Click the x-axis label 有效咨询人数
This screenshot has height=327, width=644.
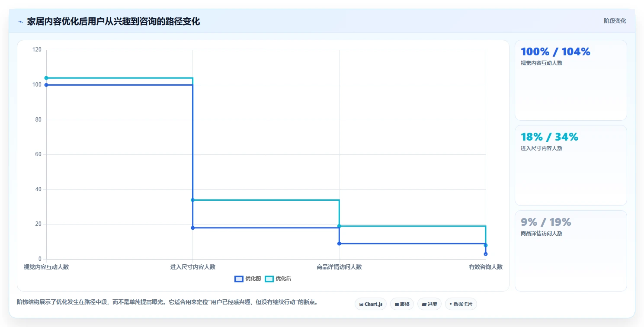486,267
